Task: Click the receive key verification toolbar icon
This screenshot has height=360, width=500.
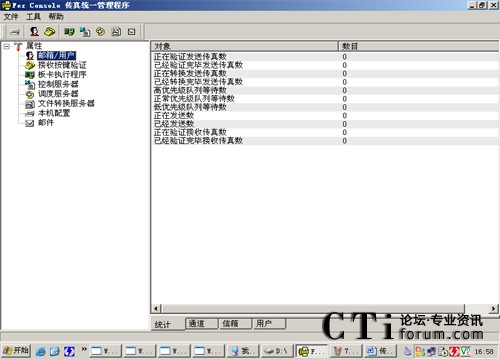Action: pos(50,32)
